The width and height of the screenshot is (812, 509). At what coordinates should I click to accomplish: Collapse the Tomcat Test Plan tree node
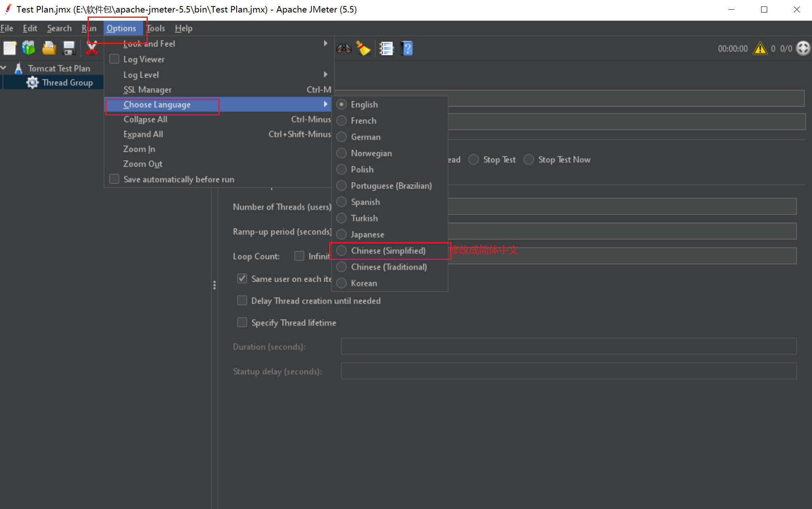4,68
